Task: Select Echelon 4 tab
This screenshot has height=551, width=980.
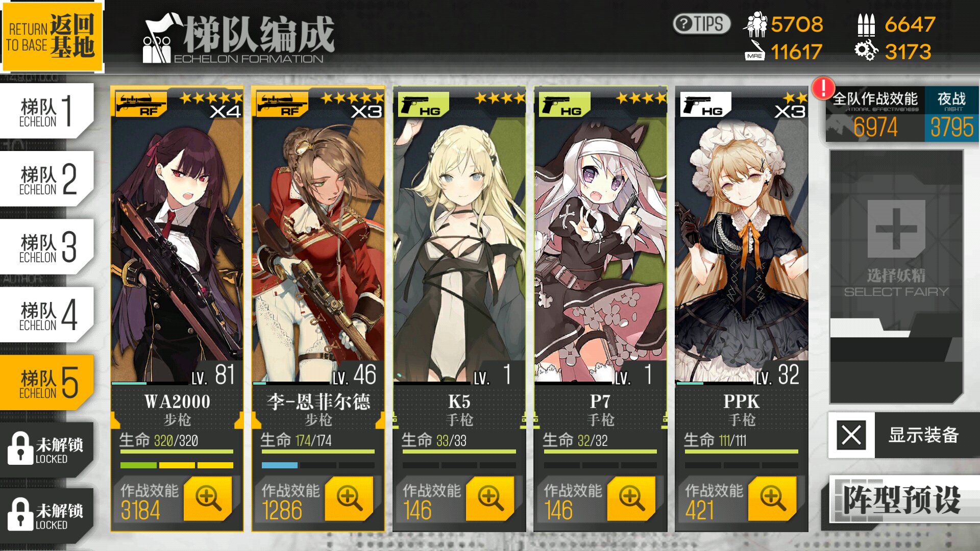Action: pos(47,315)
